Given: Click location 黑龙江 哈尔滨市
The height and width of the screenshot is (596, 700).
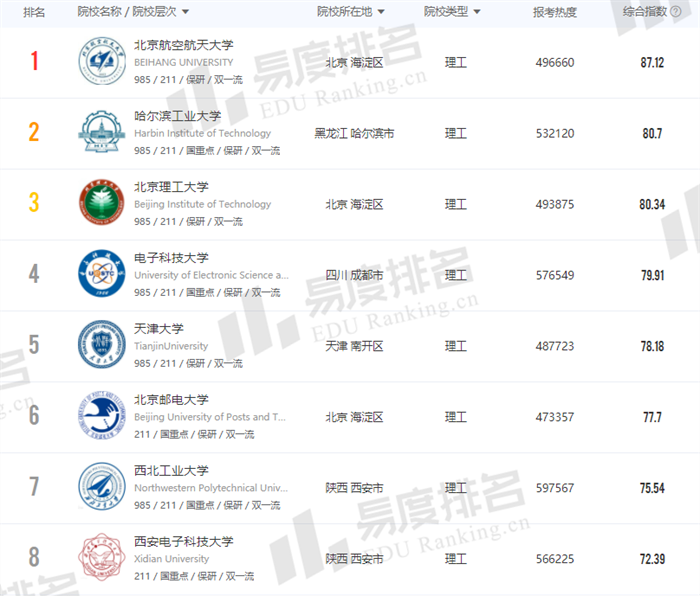Looking at the screenshot, I should (x=354, y=133).
